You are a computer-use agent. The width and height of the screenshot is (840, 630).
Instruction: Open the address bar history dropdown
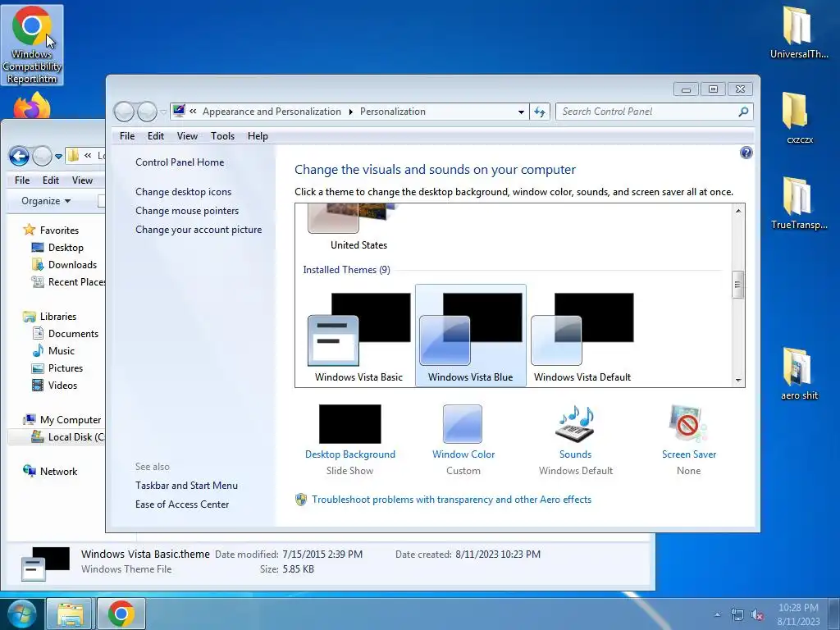[x=521, y=112]
